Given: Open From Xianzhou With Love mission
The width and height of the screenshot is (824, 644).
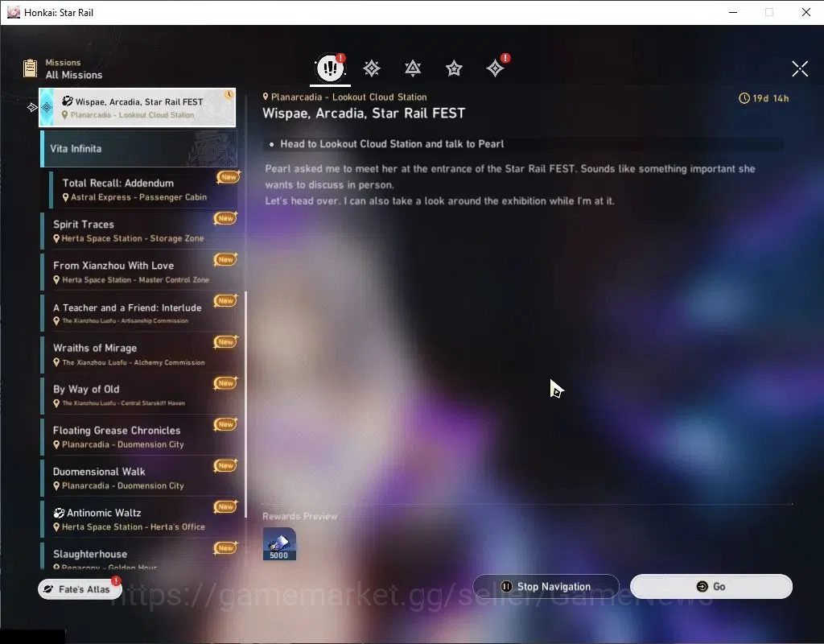Looking at the screenshot, I should [138, 272].
